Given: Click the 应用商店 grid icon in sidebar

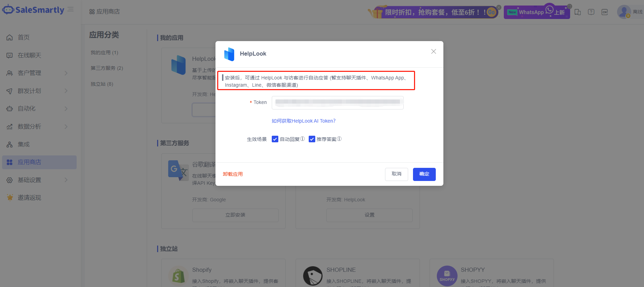Looking at the screenshot, I should click(10, 162).
